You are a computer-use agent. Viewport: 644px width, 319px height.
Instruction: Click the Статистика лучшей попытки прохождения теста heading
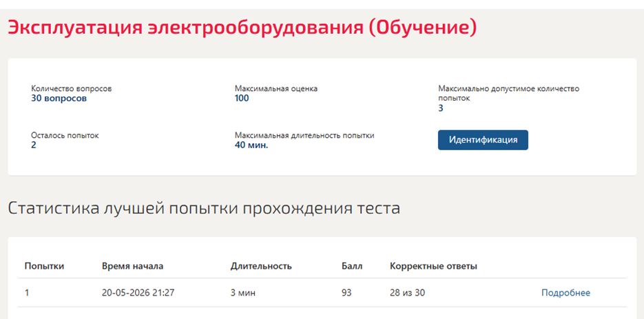[204, 208]
